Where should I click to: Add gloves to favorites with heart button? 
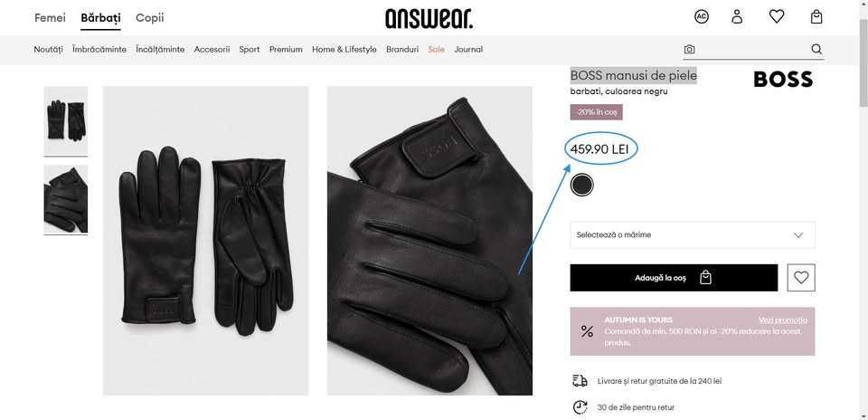pyautogui.click(x=801, y=278)
